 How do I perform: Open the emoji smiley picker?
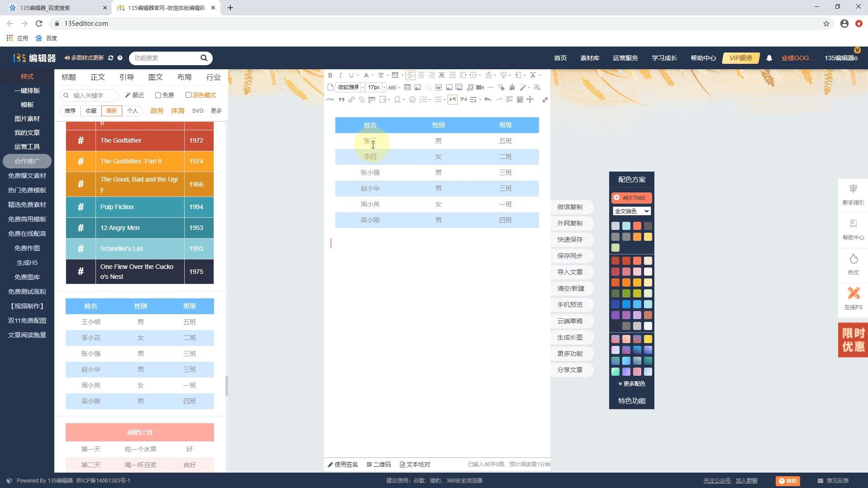pyautogui.click(x=412, y=100)
